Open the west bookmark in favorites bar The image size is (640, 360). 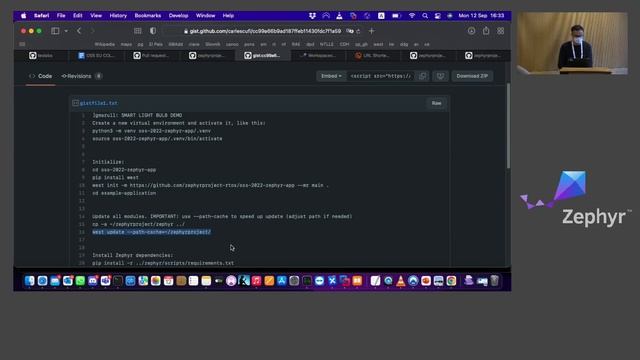click(378, 44)
